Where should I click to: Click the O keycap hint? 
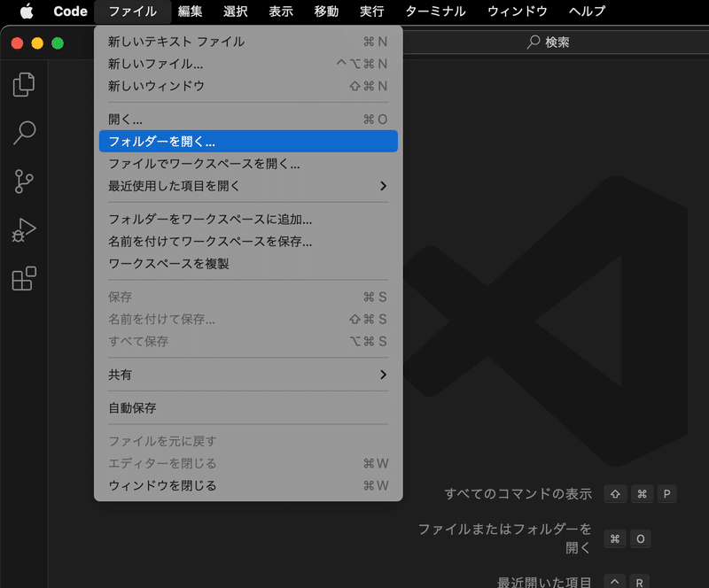click(640, 538)
